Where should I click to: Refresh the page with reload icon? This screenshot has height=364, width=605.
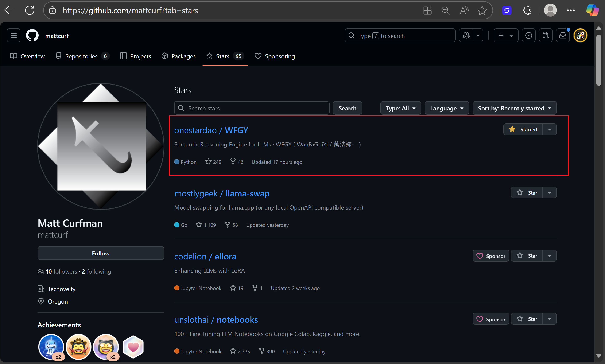(30, 10)
